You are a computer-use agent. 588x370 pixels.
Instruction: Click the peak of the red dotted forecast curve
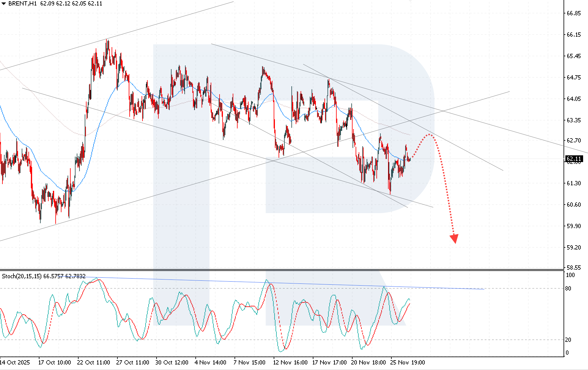pyautogui.click(x=429, y=134)
